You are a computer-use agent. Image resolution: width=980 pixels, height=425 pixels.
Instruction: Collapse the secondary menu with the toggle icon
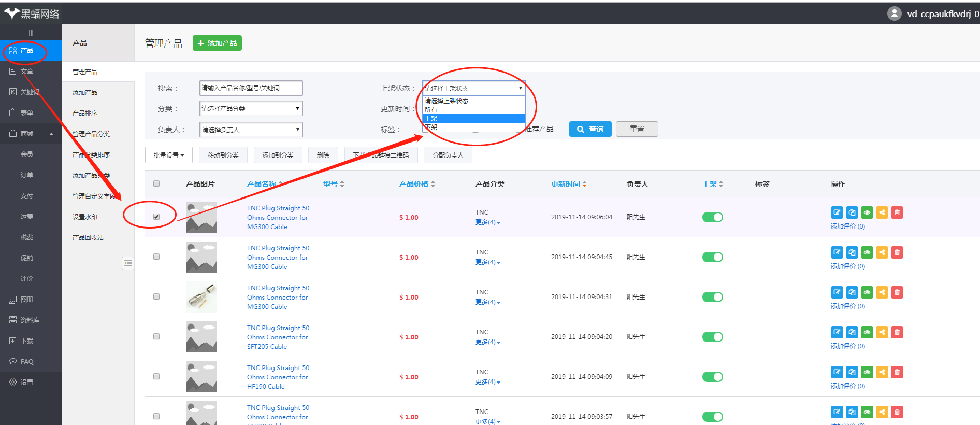tap(128, 263)
